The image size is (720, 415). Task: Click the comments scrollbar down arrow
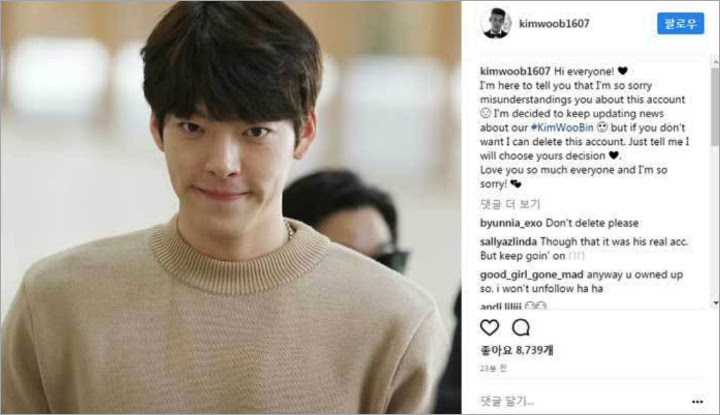715,303
